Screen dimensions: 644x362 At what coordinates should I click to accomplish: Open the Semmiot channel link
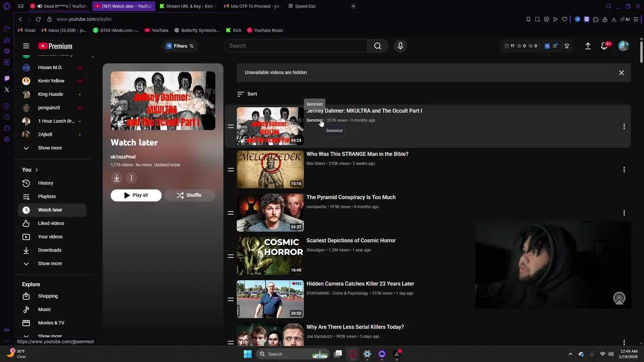coord(314,120)
